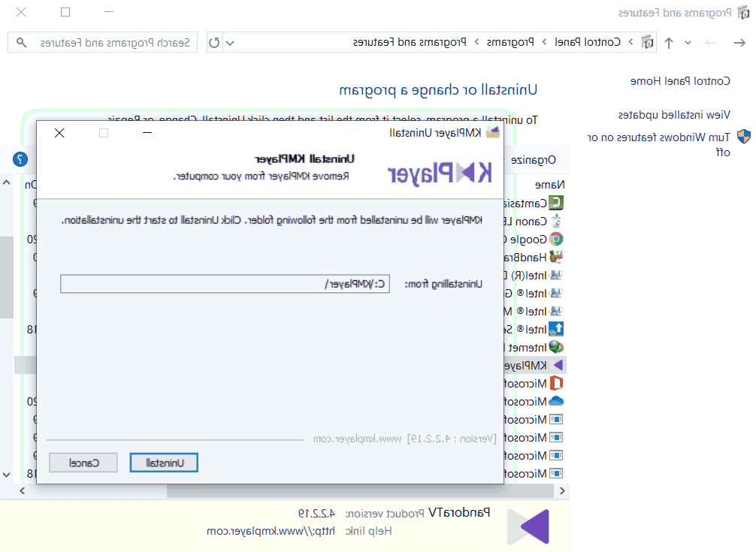Select the Microsoft Office icon

point(556,384)
